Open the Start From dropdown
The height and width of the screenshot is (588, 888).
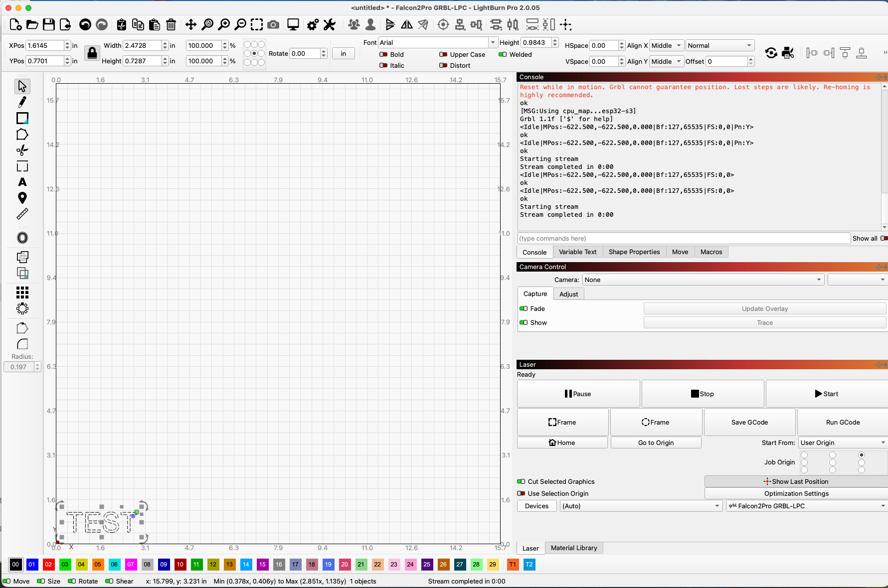(842, 442)
